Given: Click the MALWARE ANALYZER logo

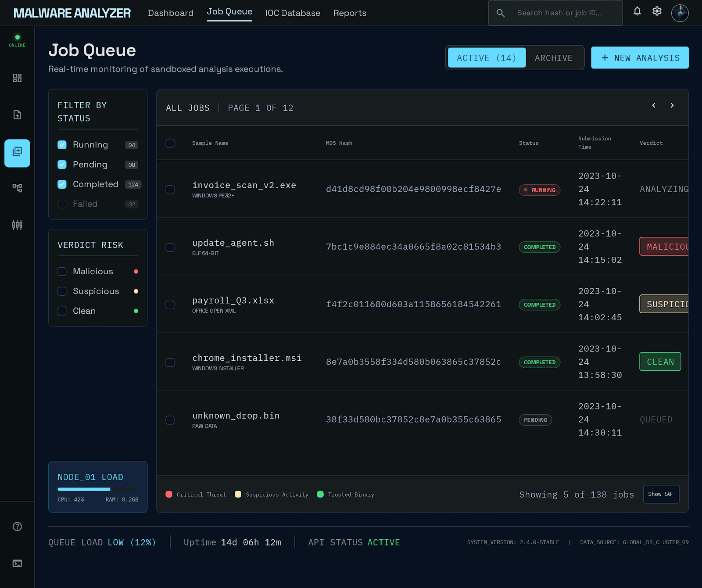Looking at the screenshot, I should click(72, 13).
